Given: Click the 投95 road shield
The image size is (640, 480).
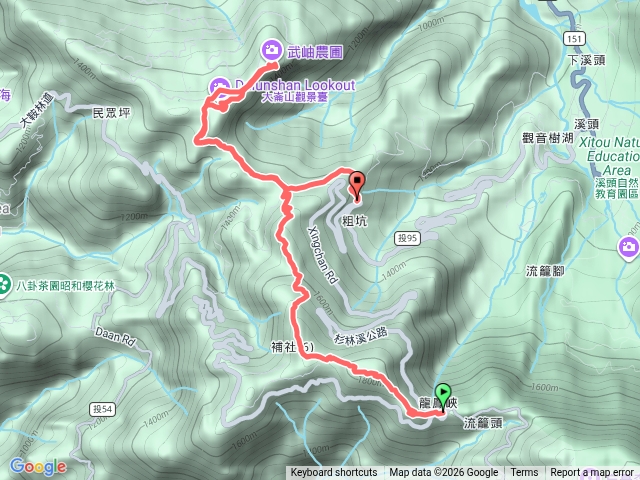Looking at the screenshot, I should [x=407, y=238].
